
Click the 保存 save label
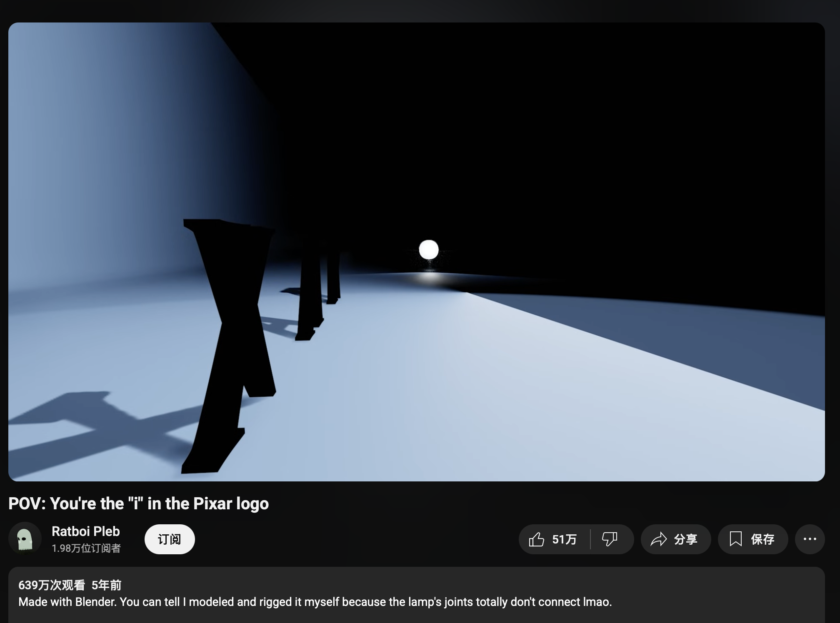click(762, 539)
